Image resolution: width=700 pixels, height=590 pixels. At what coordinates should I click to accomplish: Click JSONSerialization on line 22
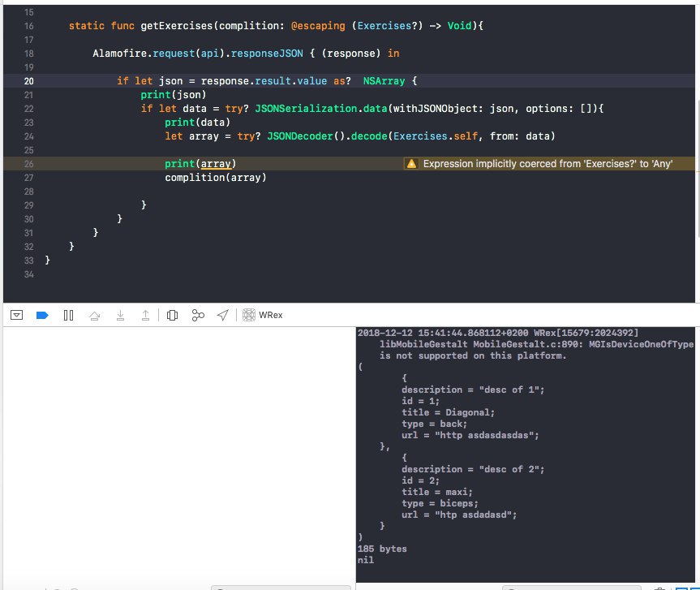[x=306, y=109]
